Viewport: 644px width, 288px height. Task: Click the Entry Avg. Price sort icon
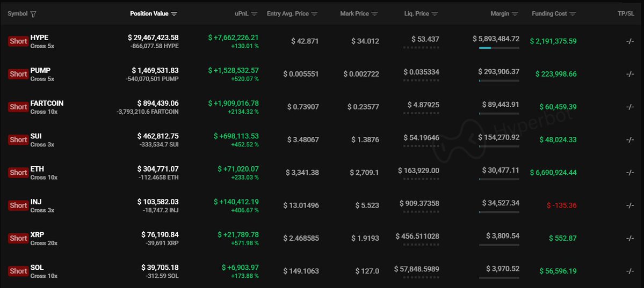click(x=315, y=14)
